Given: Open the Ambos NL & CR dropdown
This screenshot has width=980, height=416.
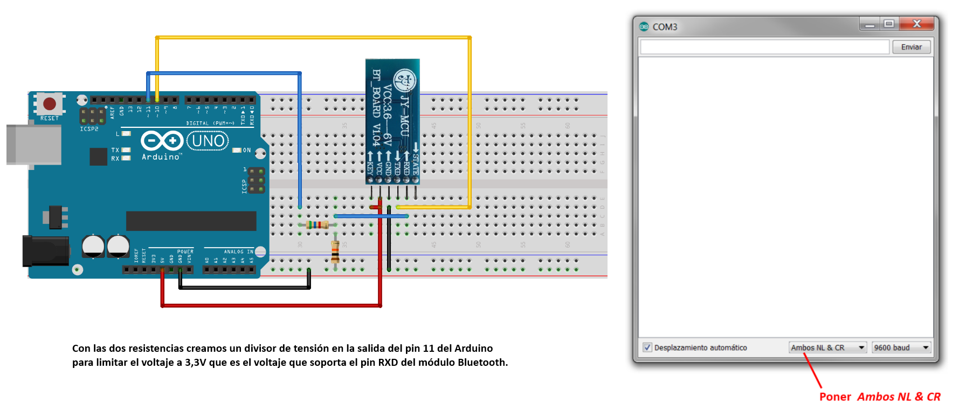Looking at the screenshot, I should pyautogui.click(x=827, y=347).
